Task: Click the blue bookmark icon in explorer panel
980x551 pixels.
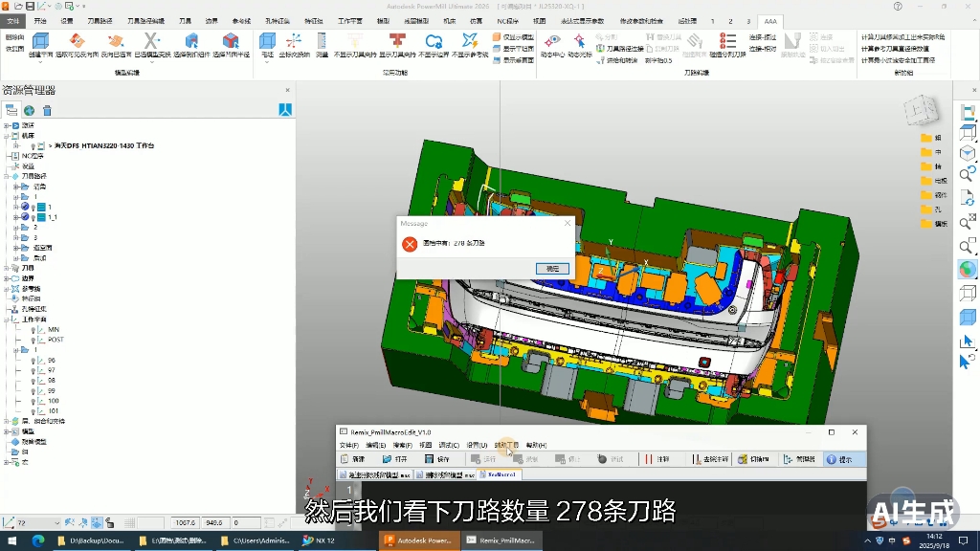Action: tap(285, 110)
